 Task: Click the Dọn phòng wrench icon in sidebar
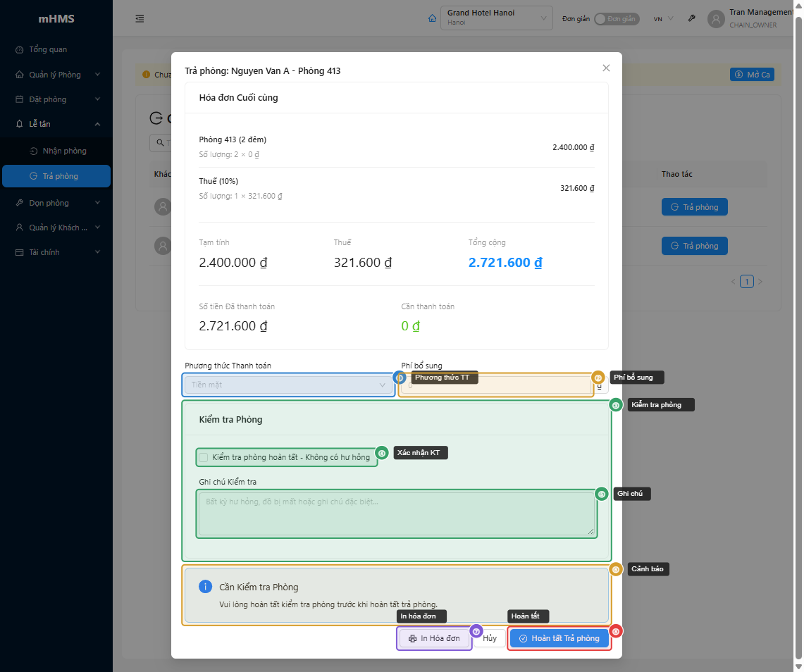[18, 203]
